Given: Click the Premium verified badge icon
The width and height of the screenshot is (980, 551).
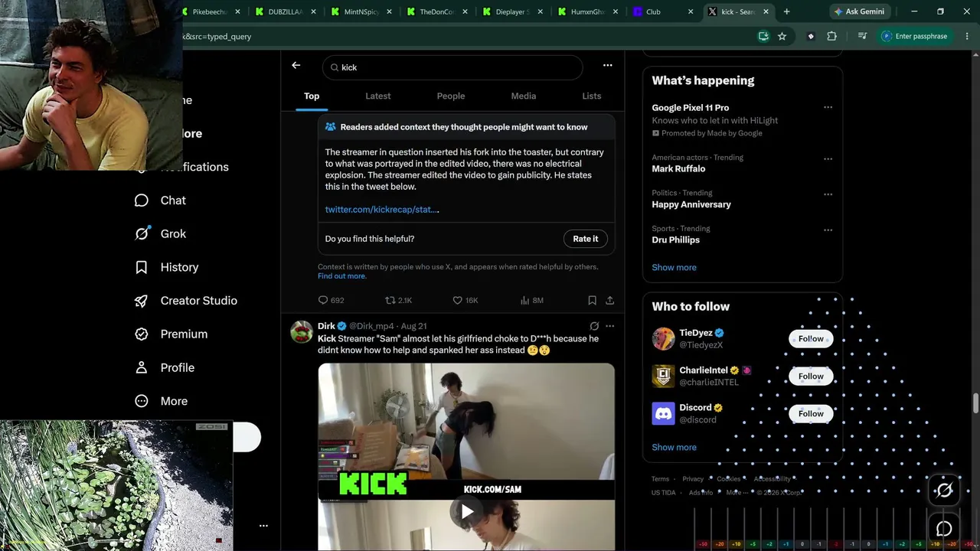Looking at the screenshot, I should [142, 334].
